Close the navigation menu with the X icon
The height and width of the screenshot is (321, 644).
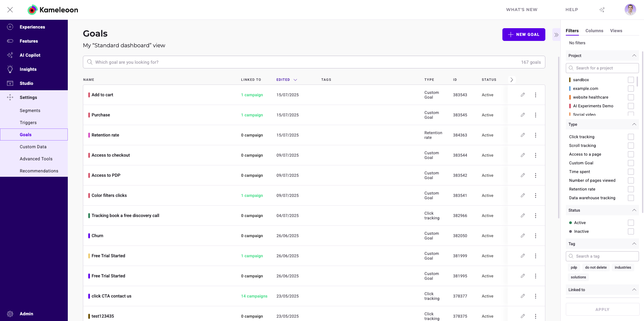point(10,10)
